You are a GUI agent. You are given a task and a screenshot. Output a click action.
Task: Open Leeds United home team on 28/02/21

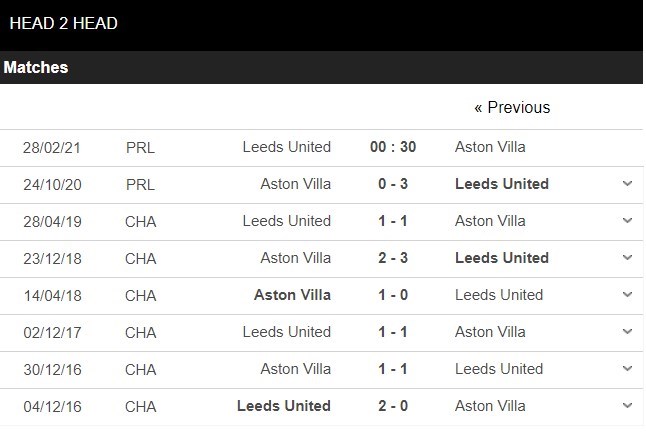click(x=287, y=147)
